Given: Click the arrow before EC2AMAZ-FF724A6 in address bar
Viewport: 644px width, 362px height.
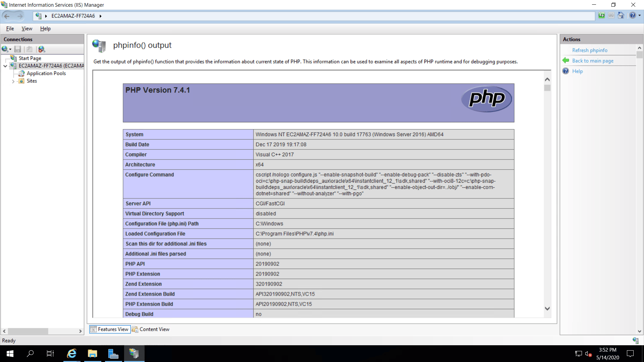Looking at the screenshot, I should pos(46,16).
